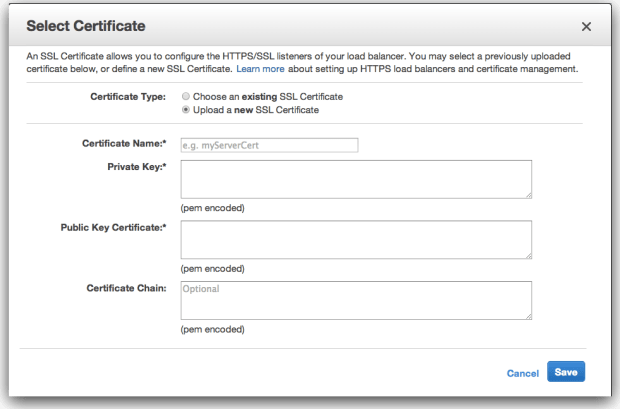Screen dimensions: 620x409
Task: Focus the Public Key Certificate text area
Action: [356, 240]
